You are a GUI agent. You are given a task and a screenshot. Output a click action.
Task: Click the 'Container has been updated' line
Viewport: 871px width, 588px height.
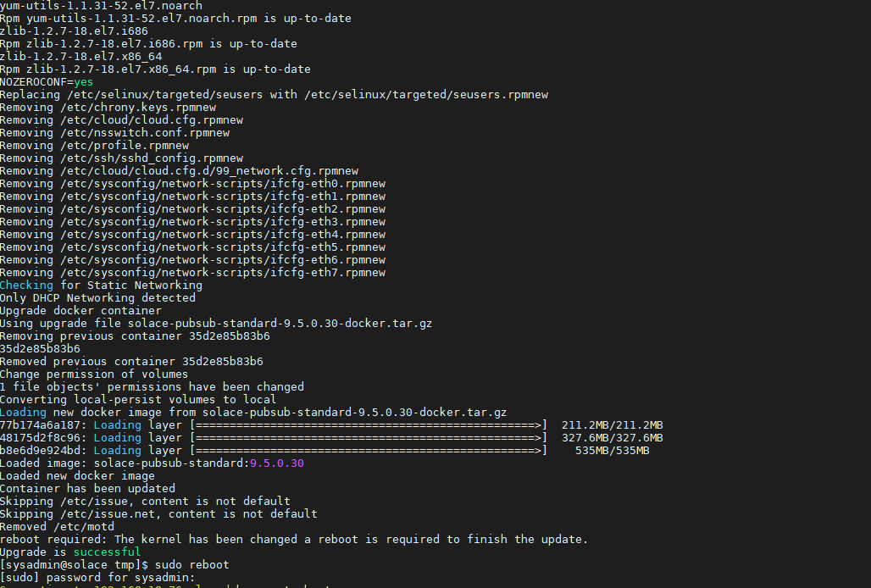(87, 488)
